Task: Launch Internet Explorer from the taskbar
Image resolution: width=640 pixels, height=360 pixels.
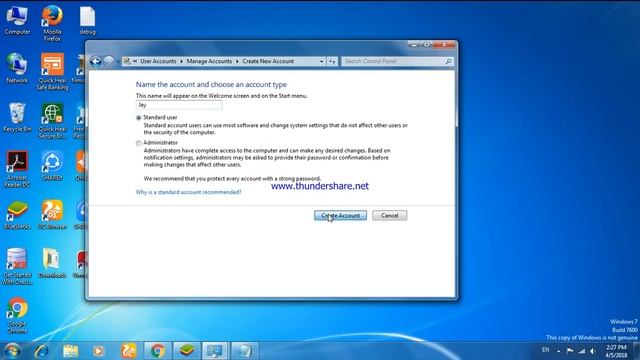Action: pos(42,351)
